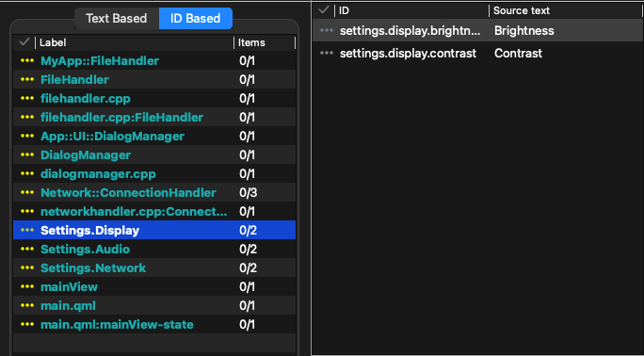Image resolution: width=644 pixels, height=356 pixels.
Task: Click the status dots beside mainView
Action: point(27,287)
